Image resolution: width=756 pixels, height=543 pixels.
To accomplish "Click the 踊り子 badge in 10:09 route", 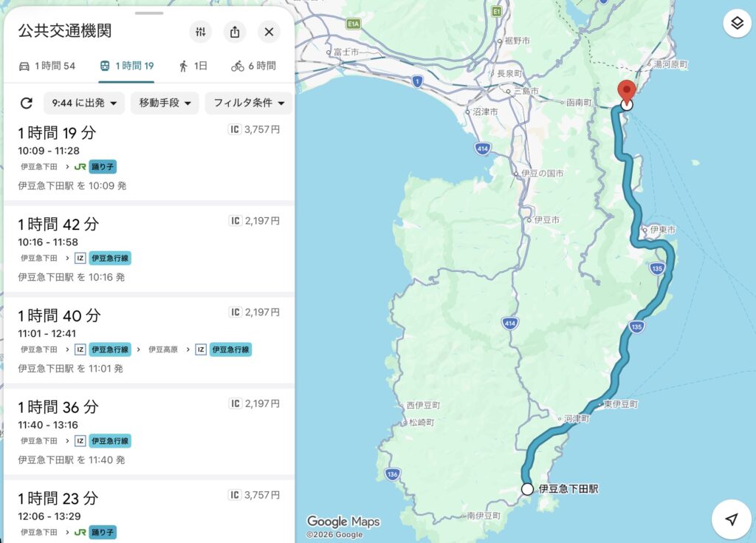I will (x=103, y=166).
